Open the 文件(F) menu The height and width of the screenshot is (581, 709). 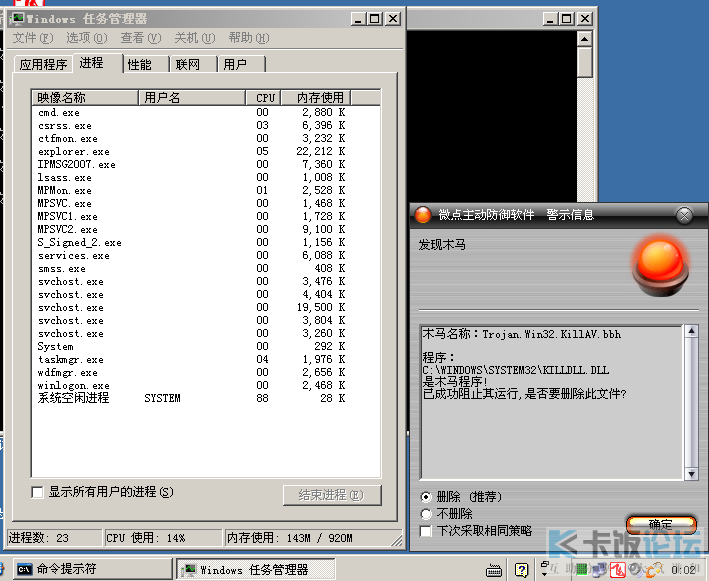33,38
